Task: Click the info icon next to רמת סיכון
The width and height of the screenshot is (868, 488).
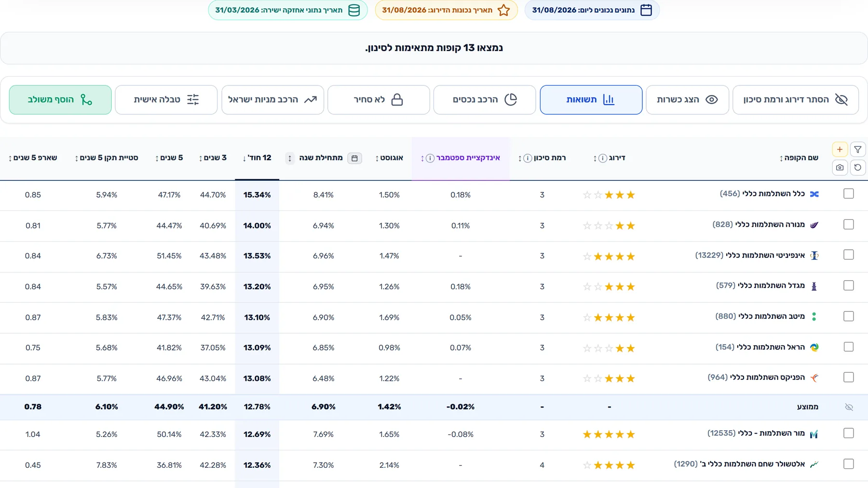Action: (x=528, y=158)
